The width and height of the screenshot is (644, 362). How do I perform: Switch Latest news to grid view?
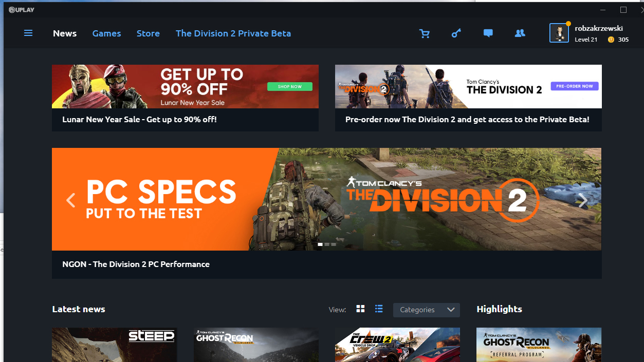(x=360, y=309)
